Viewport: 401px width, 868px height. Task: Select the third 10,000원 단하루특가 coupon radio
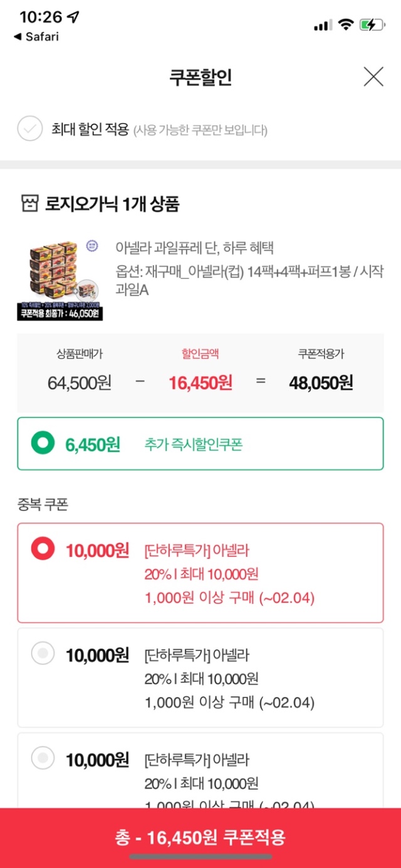[43, 760]
